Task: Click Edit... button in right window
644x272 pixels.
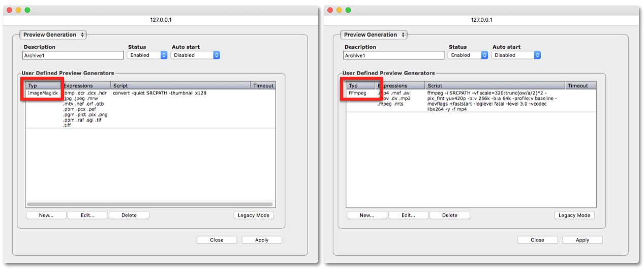Action: tap(409, 215)
